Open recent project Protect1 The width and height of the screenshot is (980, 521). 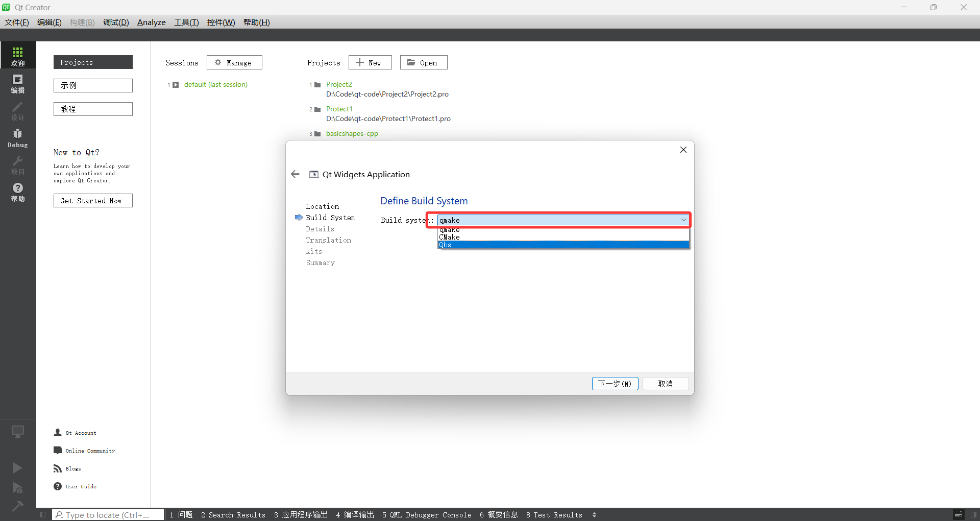coord(339,109)
